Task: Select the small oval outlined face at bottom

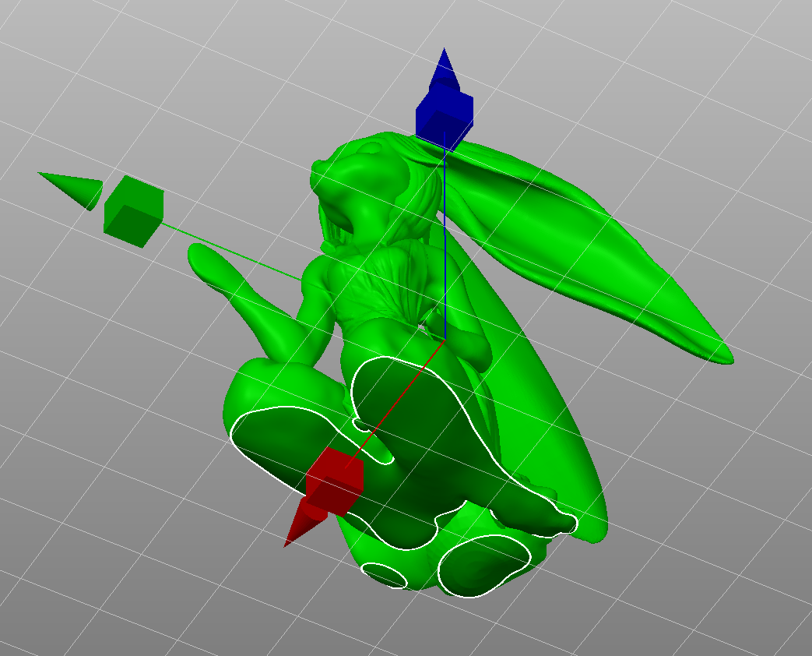Action: (384, 575)
